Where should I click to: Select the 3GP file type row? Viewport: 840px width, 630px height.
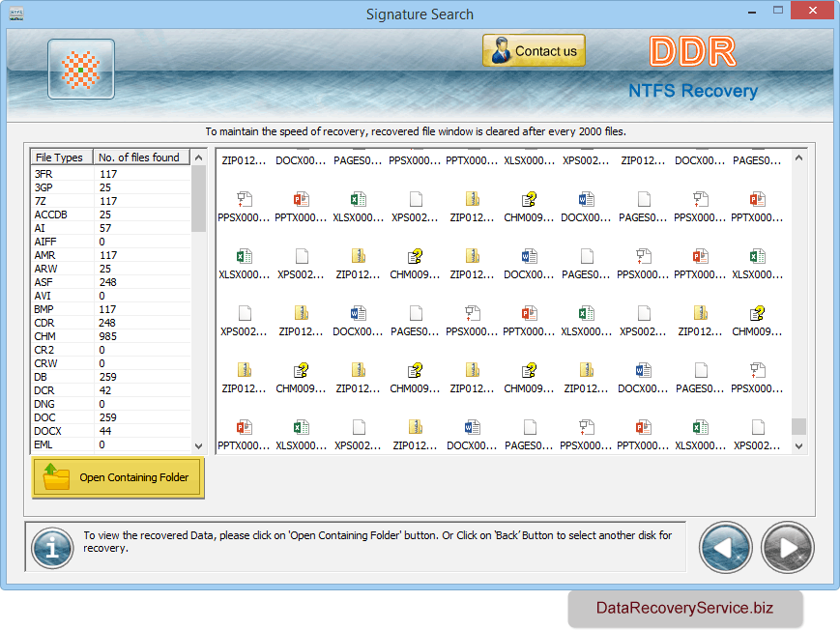tap(110, 187)
